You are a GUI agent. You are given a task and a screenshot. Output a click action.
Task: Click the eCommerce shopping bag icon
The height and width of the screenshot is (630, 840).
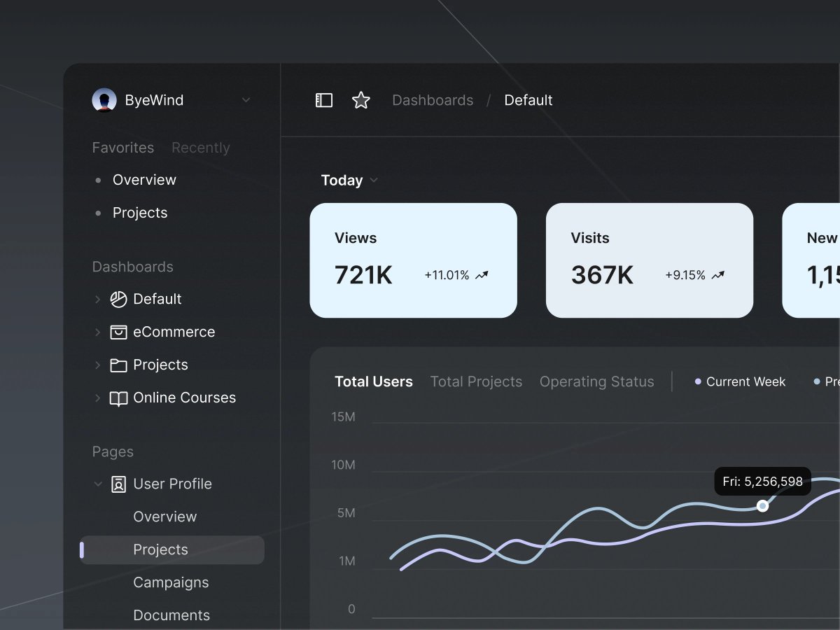tap(118, 332)
